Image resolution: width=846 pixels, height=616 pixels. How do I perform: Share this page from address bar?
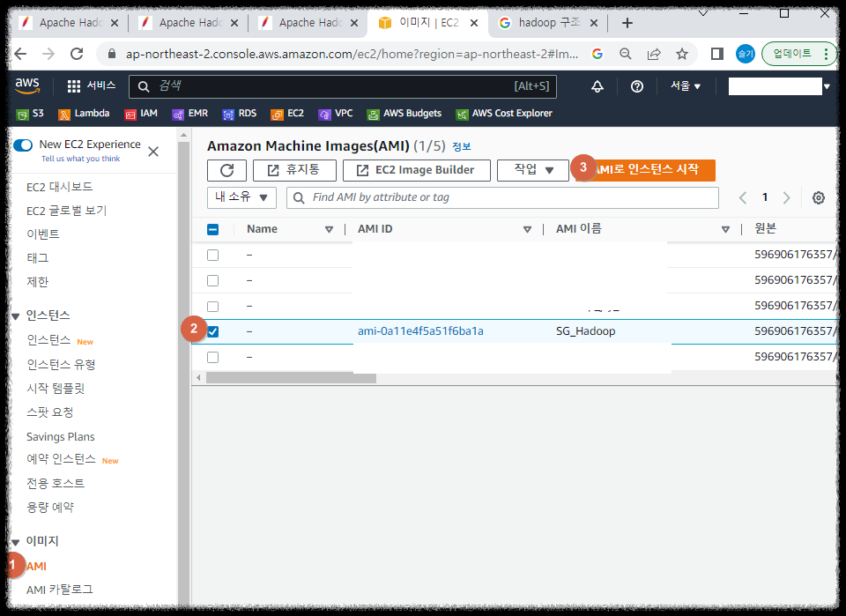(x=654, y=54)
